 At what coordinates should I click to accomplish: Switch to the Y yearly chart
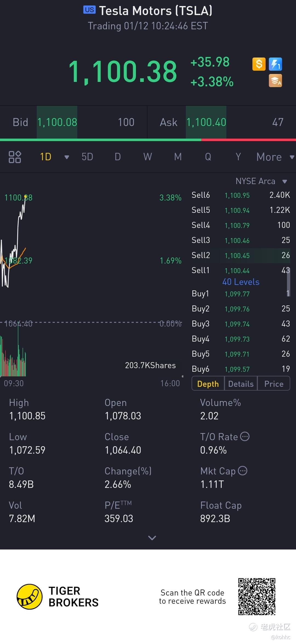pyautogui.click(x=238, y=157)
